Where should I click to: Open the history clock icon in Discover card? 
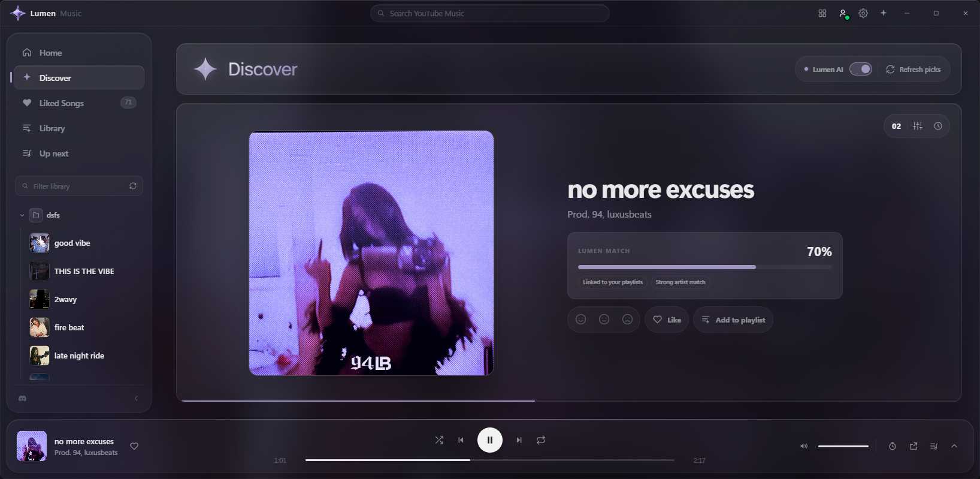click(x=938, y=126)
